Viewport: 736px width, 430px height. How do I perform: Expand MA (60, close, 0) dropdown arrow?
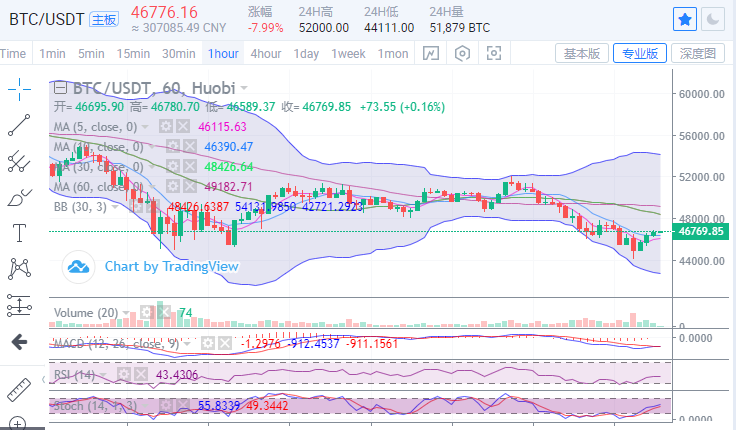click(153, 187)
